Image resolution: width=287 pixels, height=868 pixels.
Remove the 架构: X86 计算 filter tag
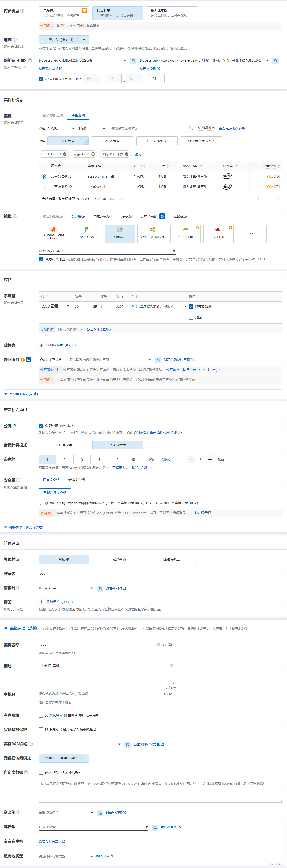tap(127, 154)
